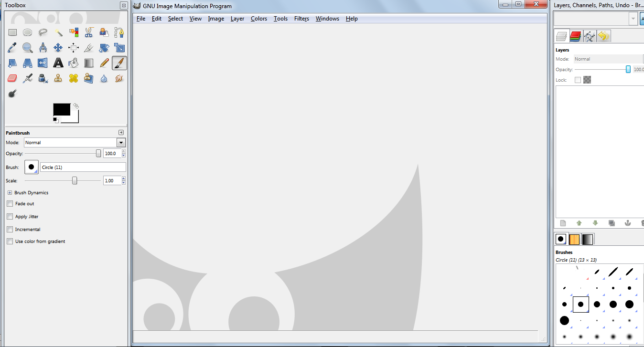Pick the Select by Color tool

pos(74,32)
